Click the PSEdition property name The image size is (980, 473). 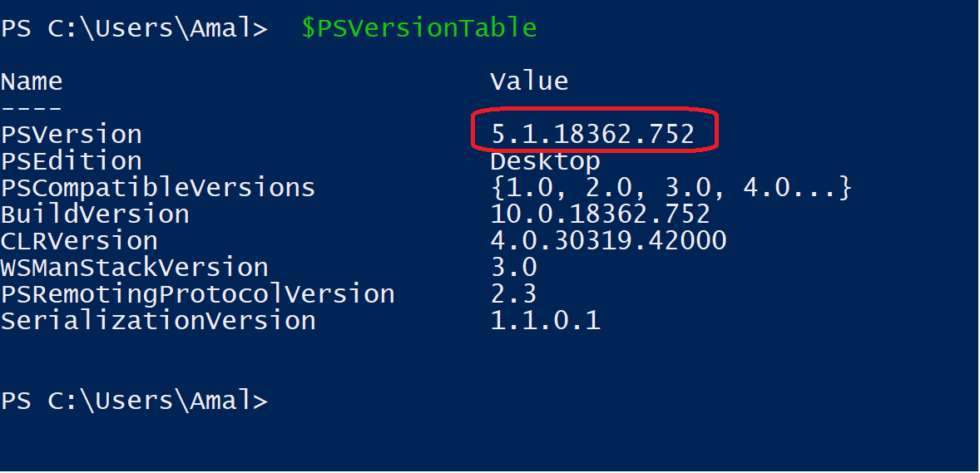[x=72, y=161]
